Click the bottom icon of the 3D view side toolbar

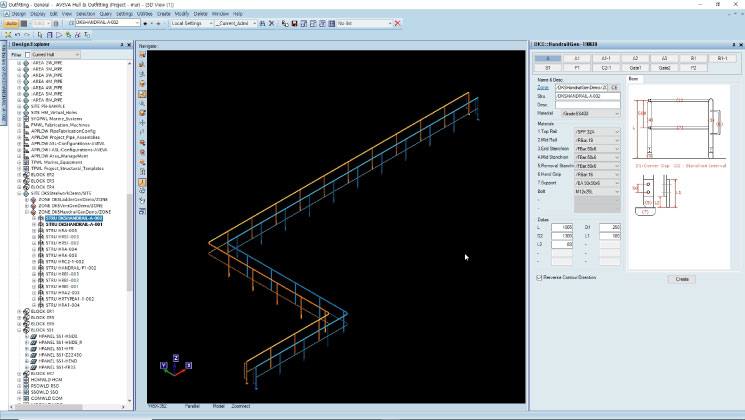[x=142, y=211]
